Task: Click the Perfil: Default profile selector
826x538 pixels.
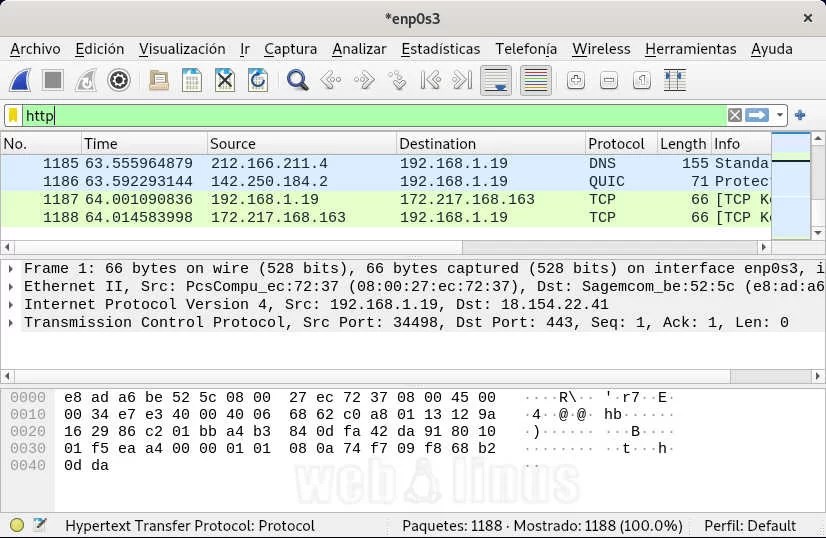Action: tap(750, 525)
